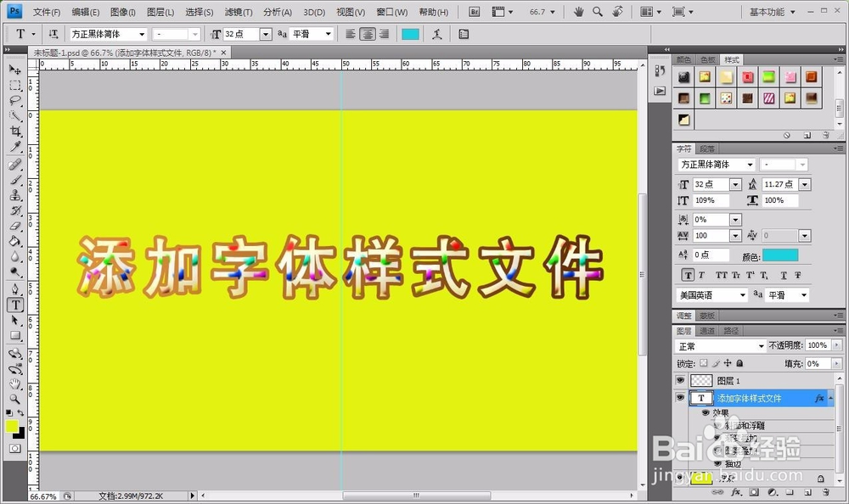Hide the 图层 1 layer
The image size is (849, 504).
(x=680, y=381)
